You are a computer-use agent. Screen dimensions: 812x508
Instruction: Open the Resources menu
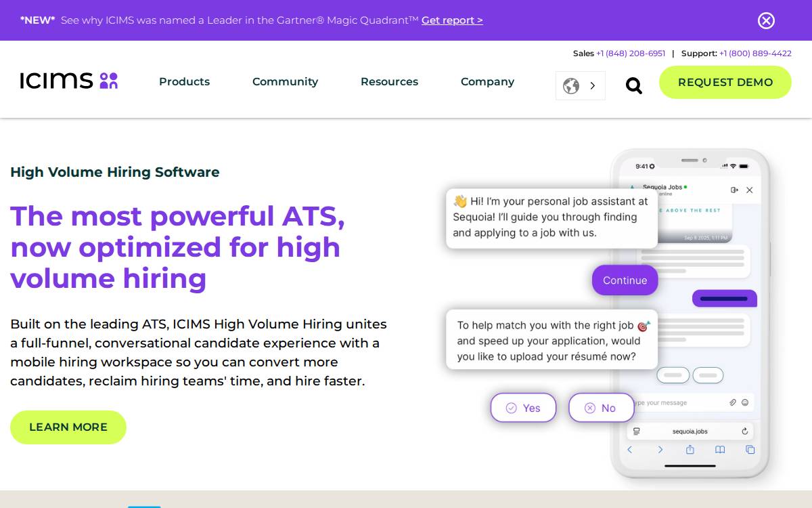click(x=389, y=82)
